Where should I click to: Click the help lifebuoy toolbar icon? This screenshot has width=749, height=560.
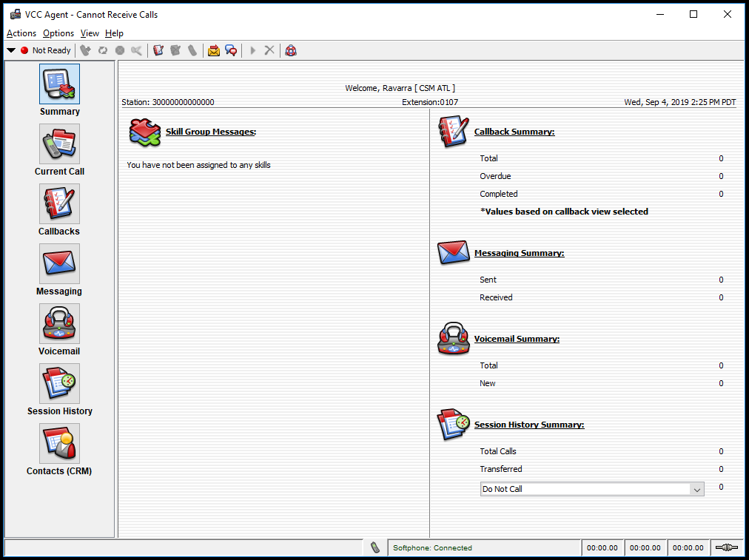291,50
